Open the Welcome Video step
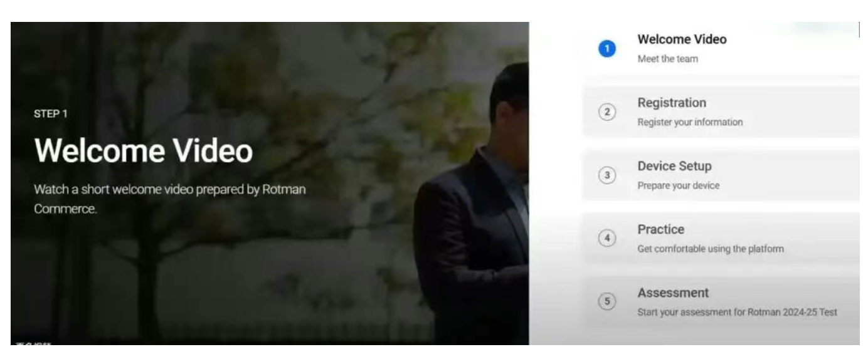868x347 pixels. point(721,49)
